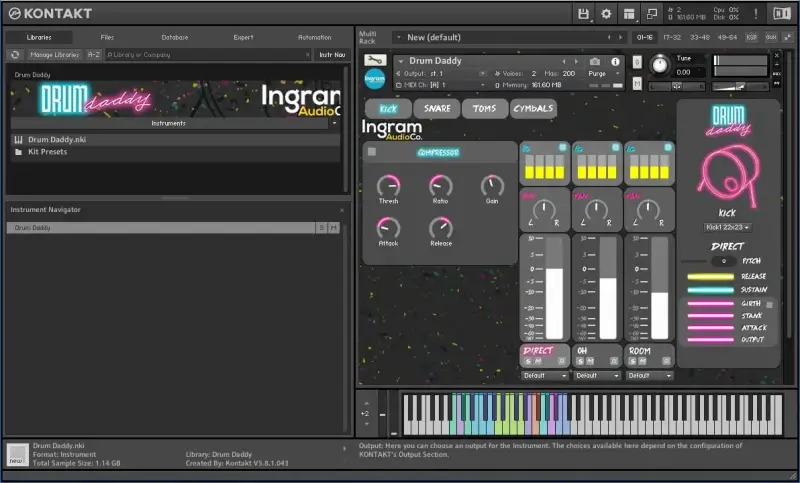Select the TOMS drum tab
800x483 pixels.
(x=484, y=109)
